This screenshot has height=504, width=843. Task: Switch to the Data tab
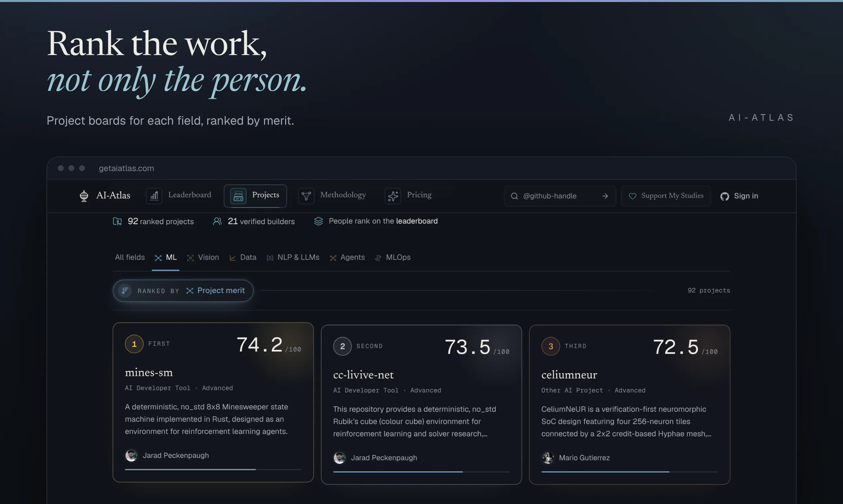coord(243,257)
